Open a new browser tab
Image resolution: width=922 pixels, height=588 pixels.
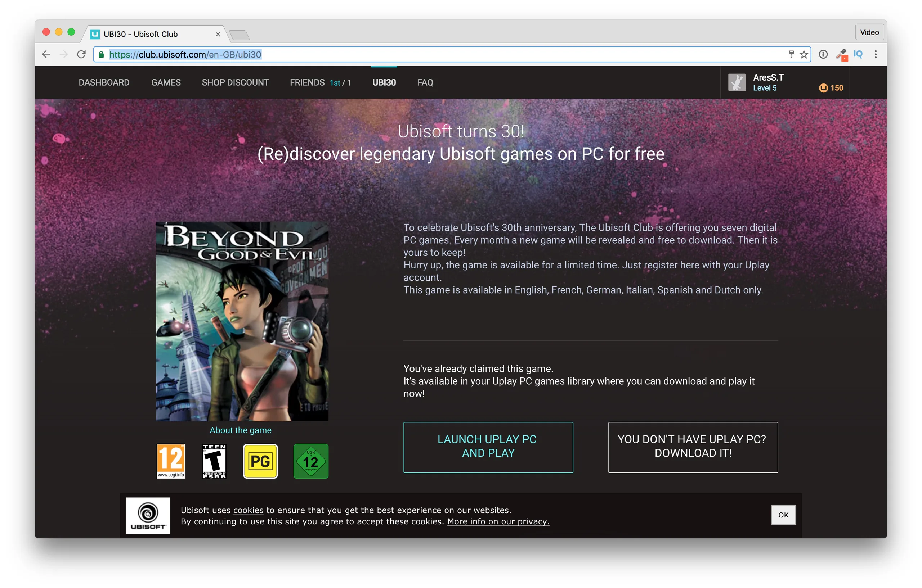[239, 35]
